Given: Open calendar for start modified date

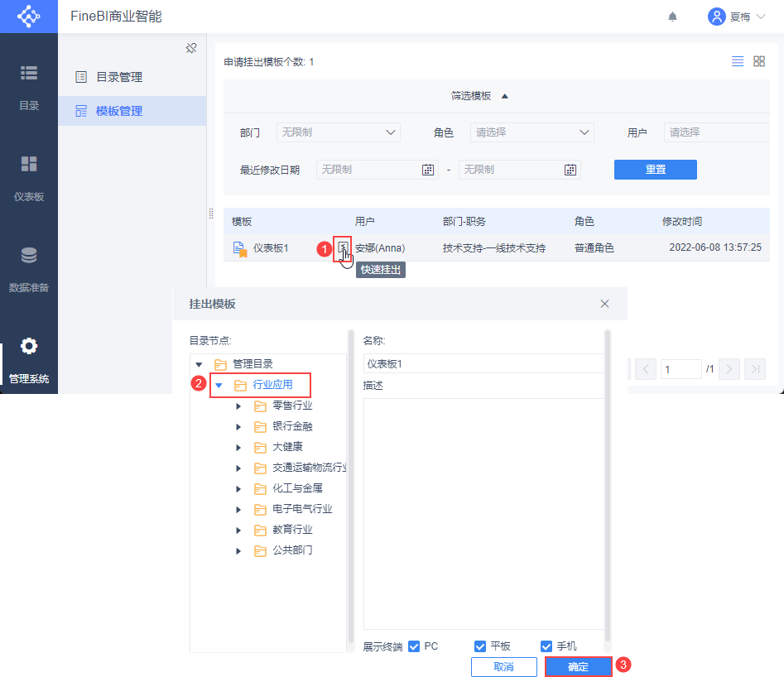Looking at the screenshot, I should coord(427,170).
